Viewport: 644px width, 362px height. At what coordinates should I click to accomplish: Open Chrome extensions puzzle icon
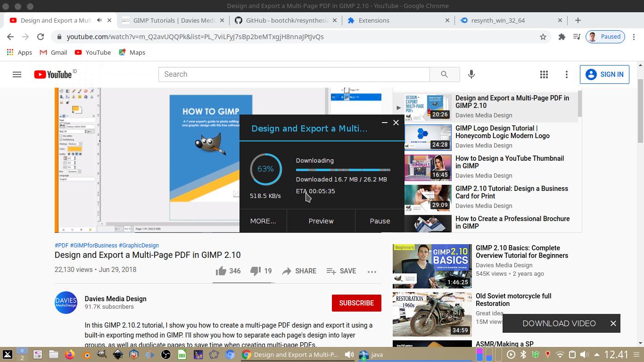click(561, 37)
